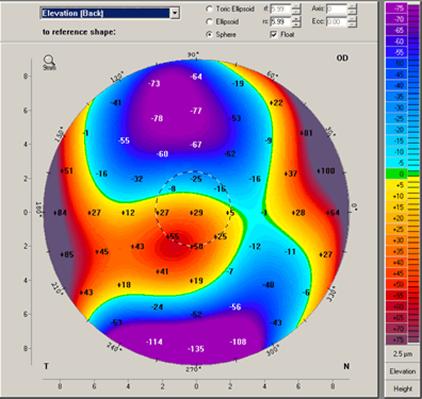Click the -114 value at bottom left
422x399 pixels.
pos(154,342)
